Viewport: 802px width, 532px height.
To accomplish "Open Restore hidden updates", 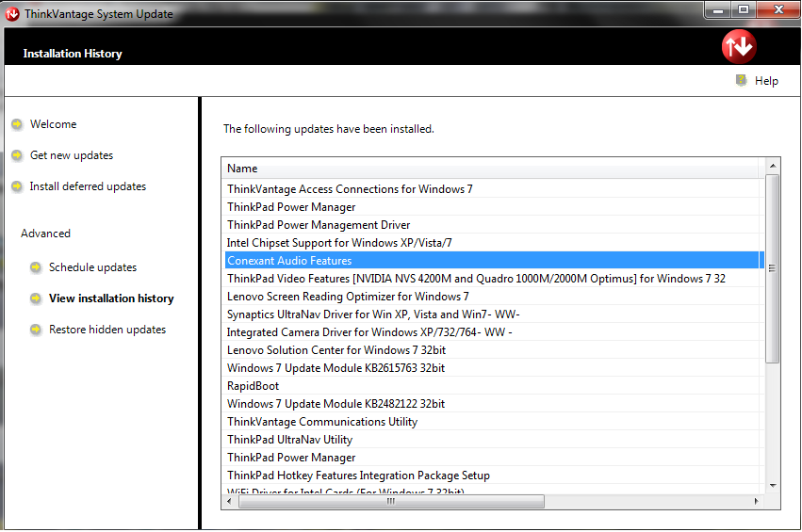I will pos(107,330).
